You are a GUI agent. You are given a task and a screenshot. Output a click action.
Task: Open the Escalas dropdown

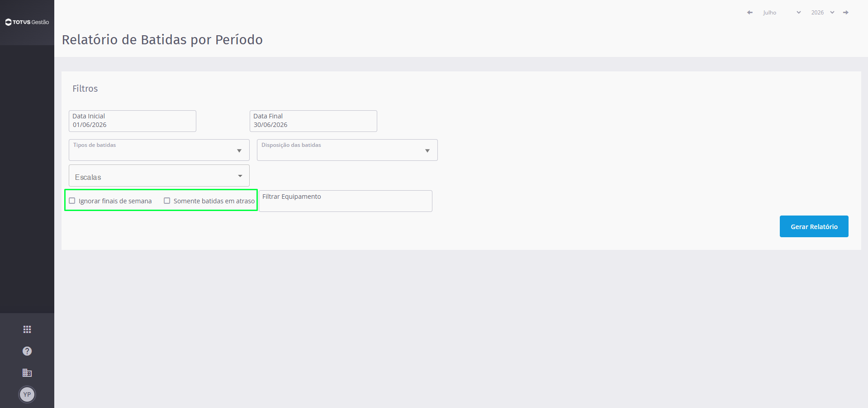pyautogui.click(x=159, y=176)
